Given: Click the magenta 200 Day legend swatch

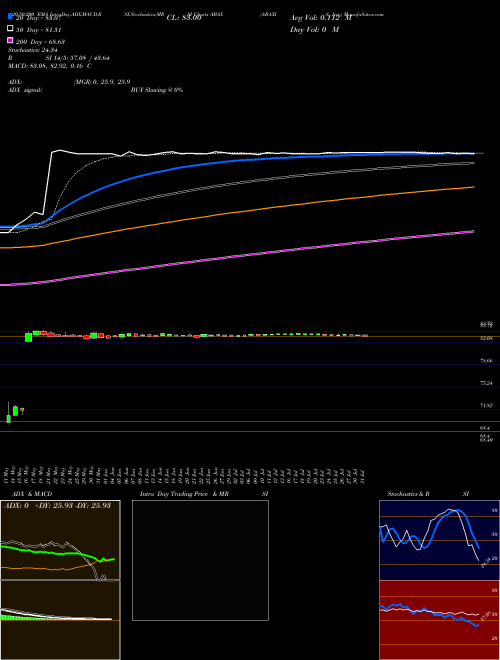Looking at the screenshot, I should pos(10,40).
